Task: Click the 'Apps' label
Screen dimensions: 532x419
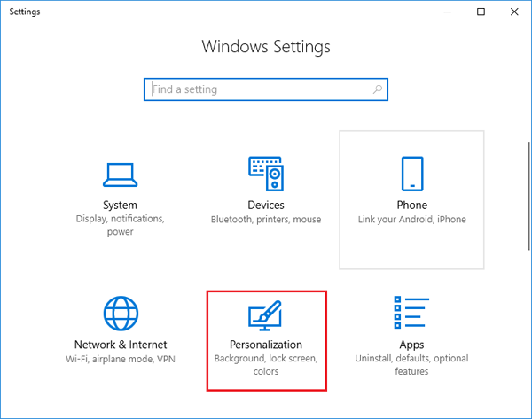Action: (411, 345)
